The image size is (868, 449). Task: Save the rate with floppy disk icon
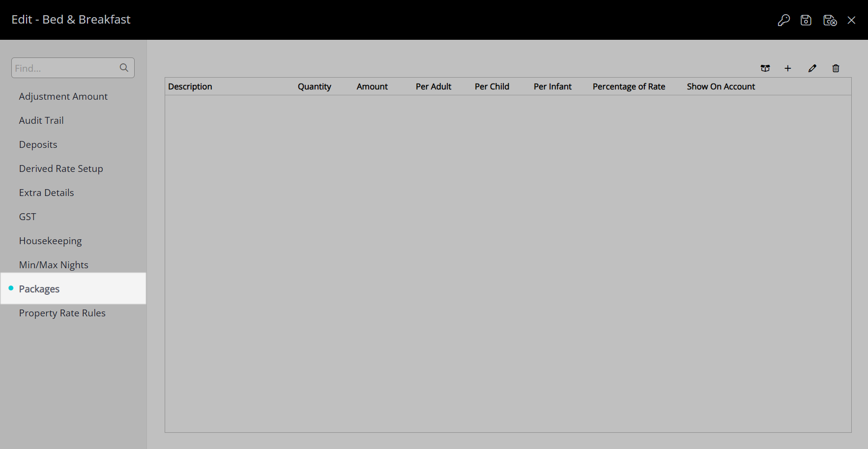(x=806, y=20)
